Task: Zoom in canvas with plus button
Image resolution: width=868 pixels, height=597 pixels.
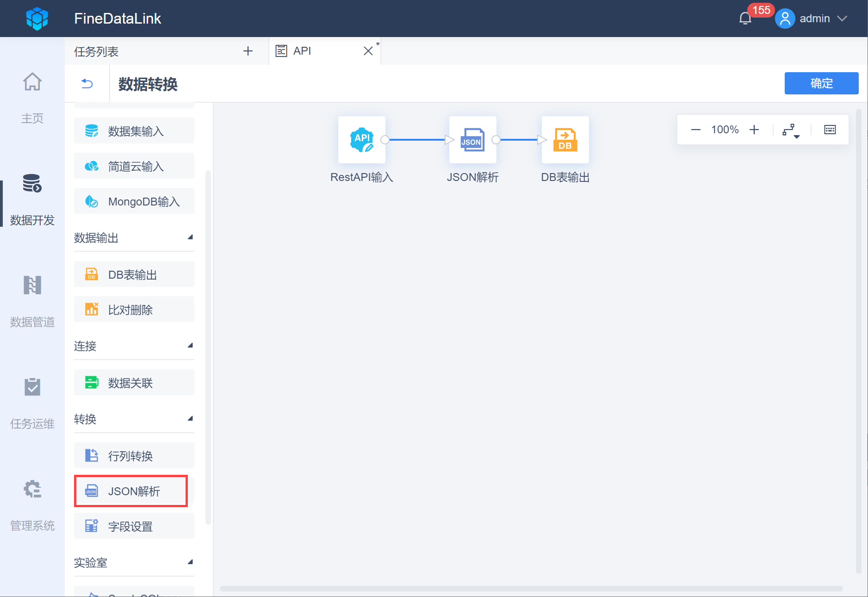Action: [754, 130]
